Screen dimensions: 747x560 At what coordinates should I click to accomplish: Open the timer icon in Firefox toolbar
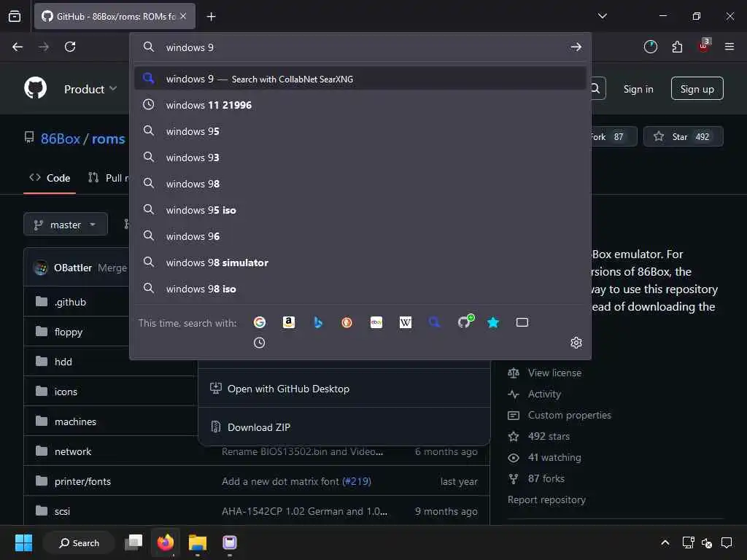[x=650, y=47]
